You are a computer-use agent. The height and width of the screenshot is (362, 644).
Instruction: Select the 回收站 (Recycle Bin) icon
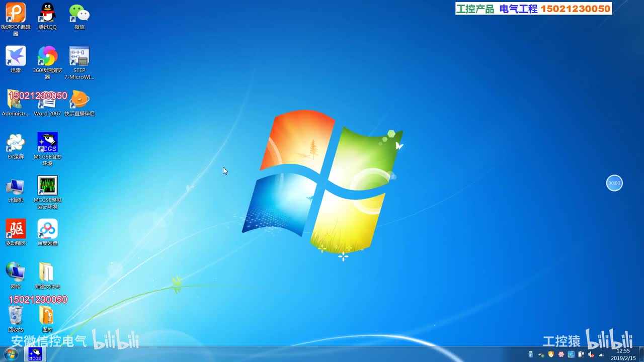tap(16, 319)
